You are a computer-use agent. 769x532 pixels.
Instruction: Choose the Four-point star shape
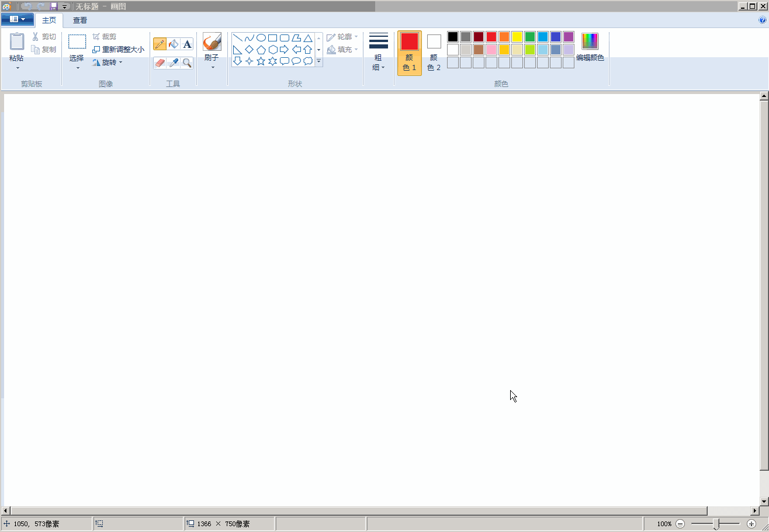pyautogui.click(x=250, y=61)
